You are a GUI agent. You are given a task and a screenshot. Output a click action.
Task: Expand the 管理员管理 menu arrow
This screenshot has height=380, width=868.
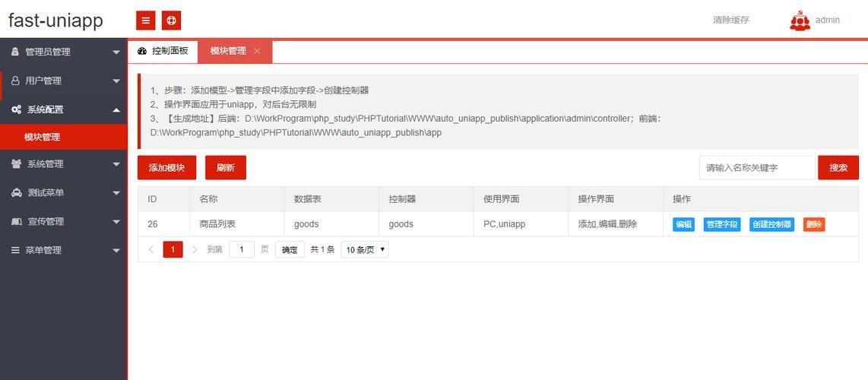tap(116, 52)
